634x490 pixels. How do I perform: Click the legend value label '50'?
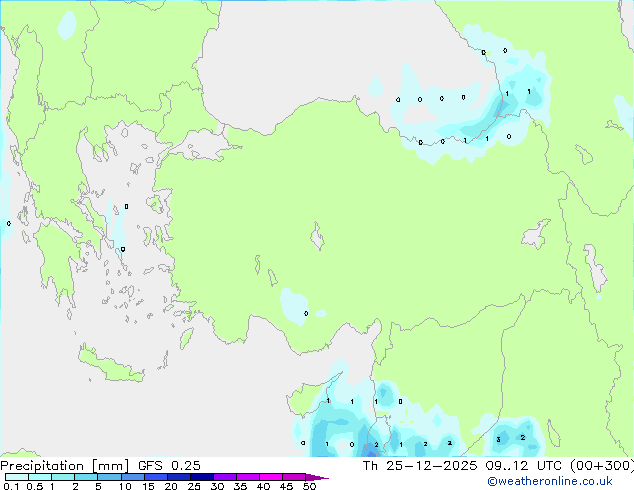coord(309,486)
